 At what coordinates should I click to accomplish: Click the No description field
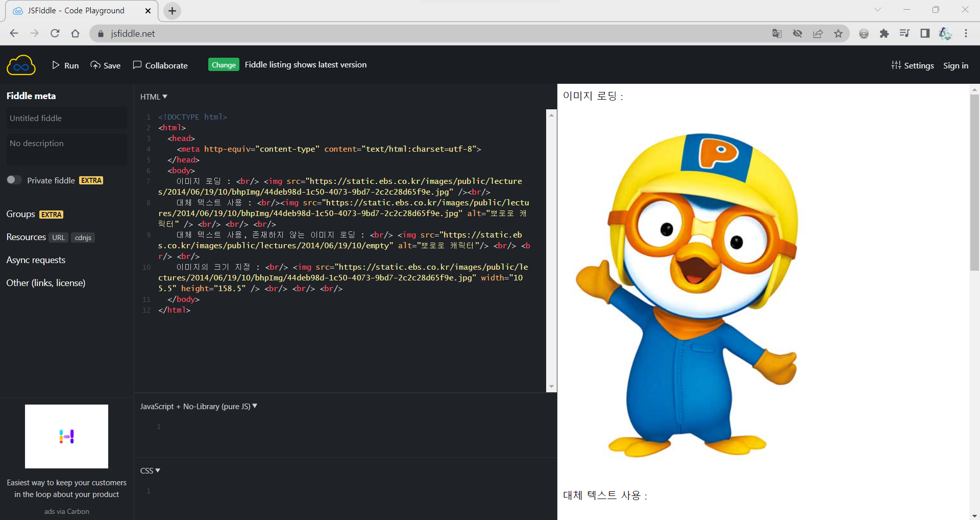66,149
